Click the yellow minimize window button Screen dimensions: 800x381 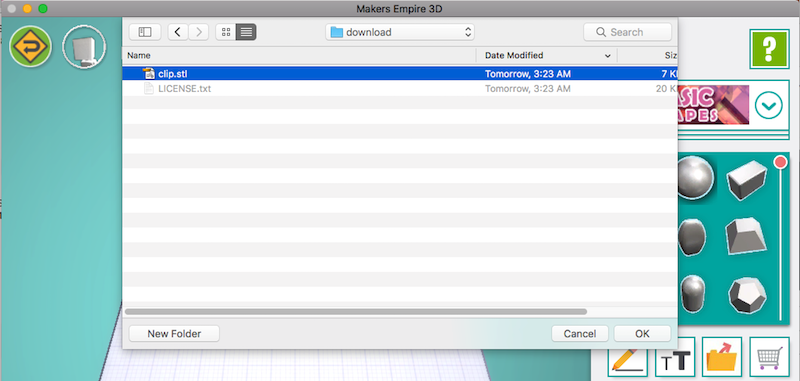tap(28, 9)
